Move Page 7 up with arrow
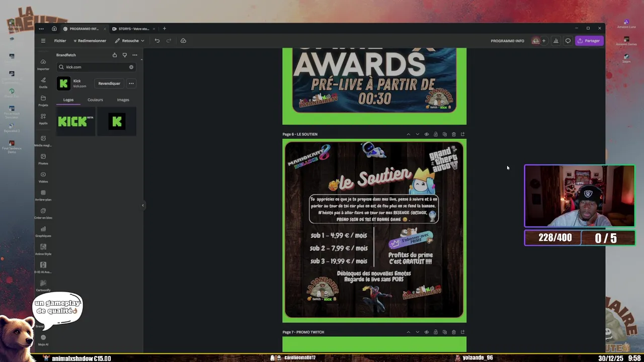Screen dimensions: 644x362 coord(409,332)
